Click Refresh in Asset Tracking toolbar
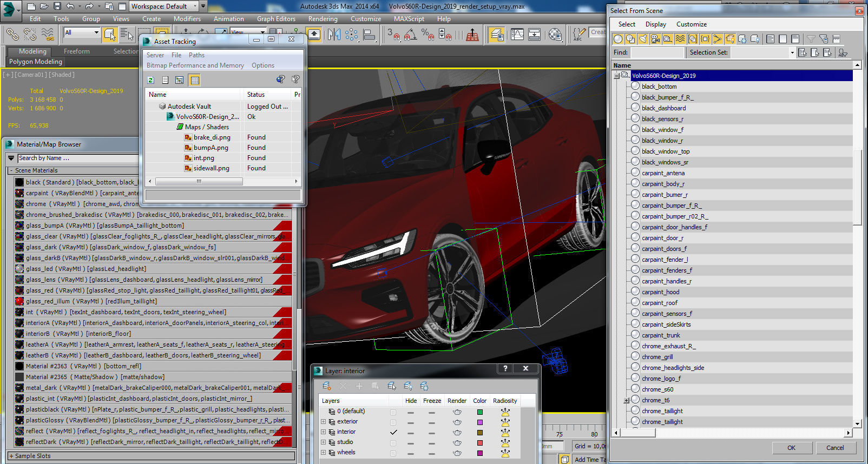 pos(151,79)
